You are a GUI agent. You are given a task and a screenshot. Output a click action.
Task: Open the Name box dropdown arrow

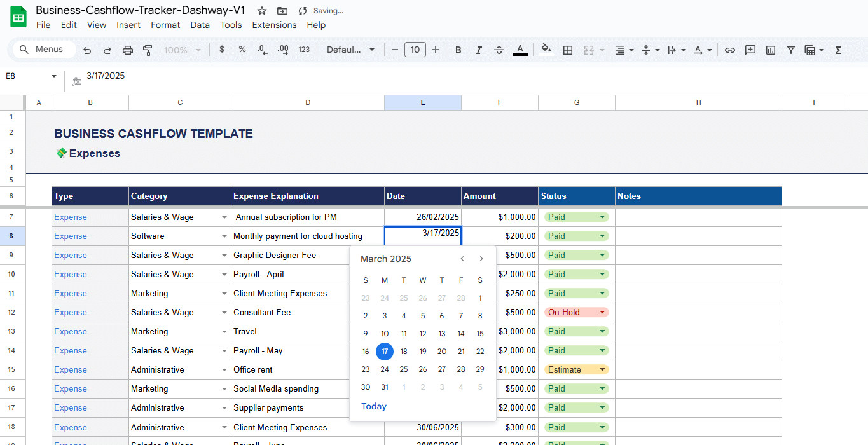coord(54,76)
